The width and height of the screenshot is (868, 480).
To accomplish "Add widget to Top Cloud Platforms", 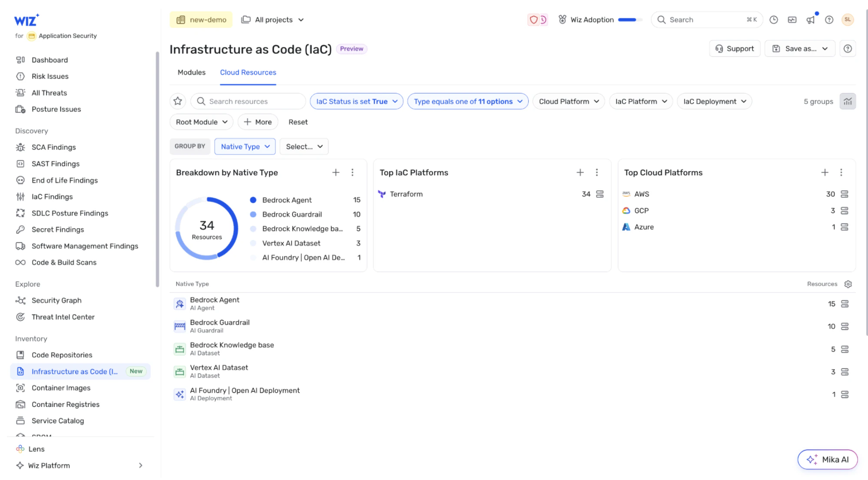I will tap(825, 173).
